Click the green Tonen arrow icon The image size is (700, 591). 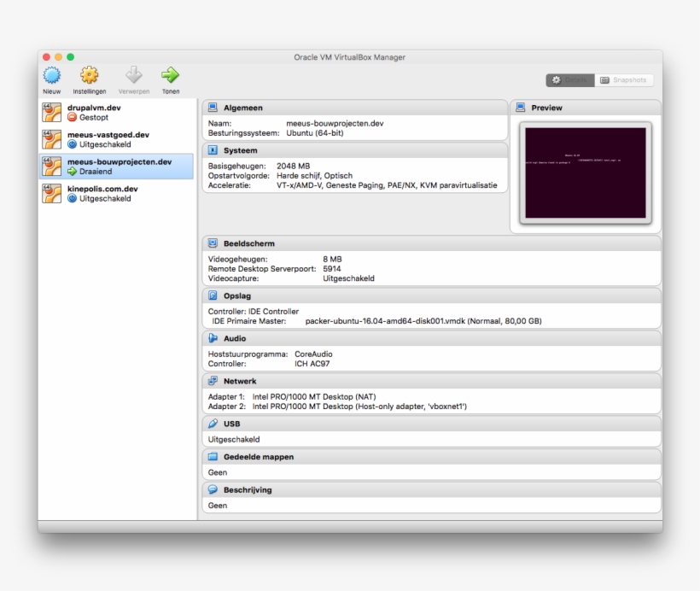[x=170, y=75]
